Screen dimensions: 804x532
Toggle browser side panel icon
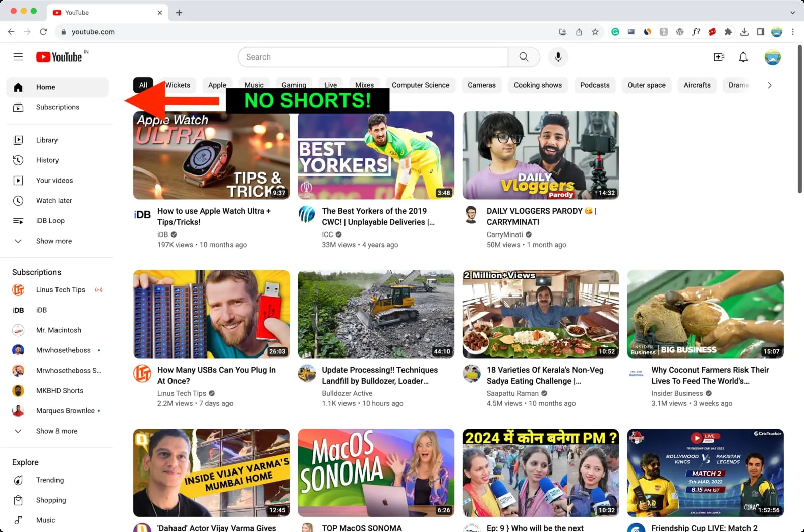click(761, 32)
